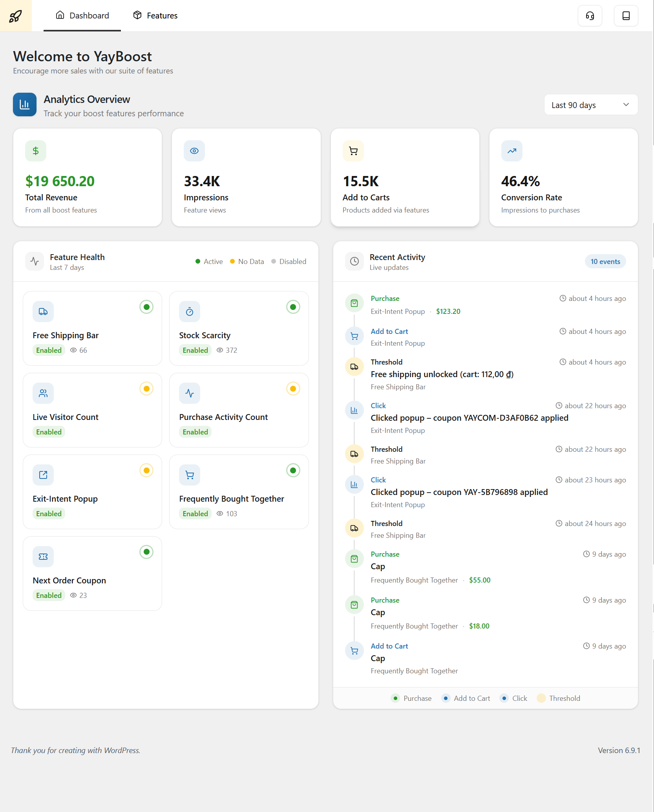Click the YayBoost rocket logo icon

coord(16,16)
